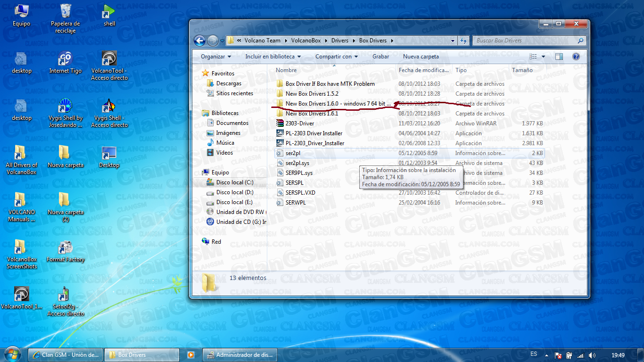Click VolcanoBox in the address path

[x=305, y=41]
